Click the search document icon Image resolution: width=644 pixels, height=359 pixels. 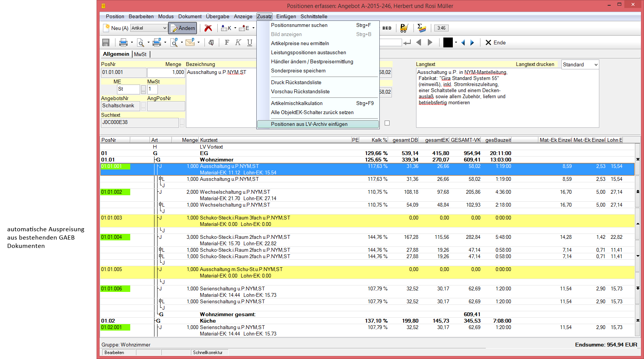(x=211, y=42)
